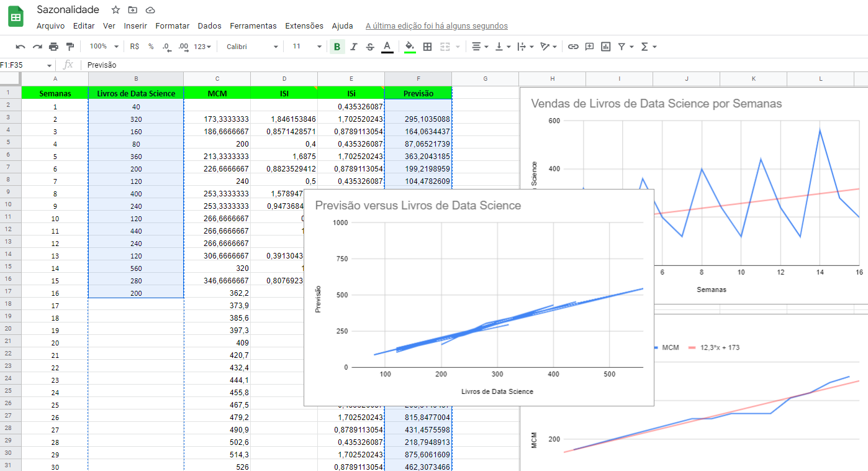Screen dimensions: 868x471
Task: Create a filter
Action: pyautogui.click(x=622, y=47)
